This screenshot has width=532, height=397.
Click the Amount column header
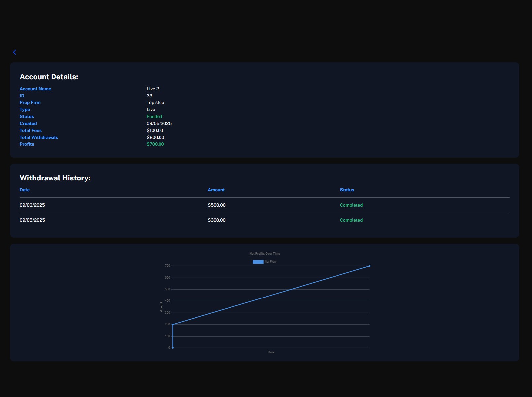pos(216,190)
